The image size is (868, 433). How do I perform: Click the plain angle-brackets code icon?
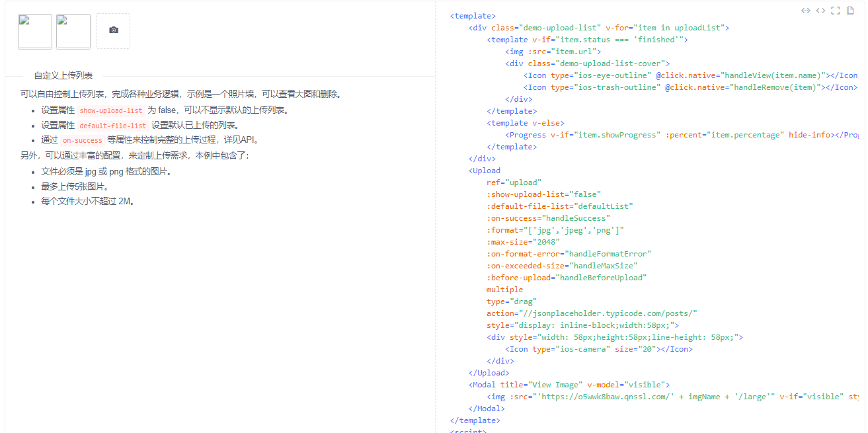click(820, 11)
